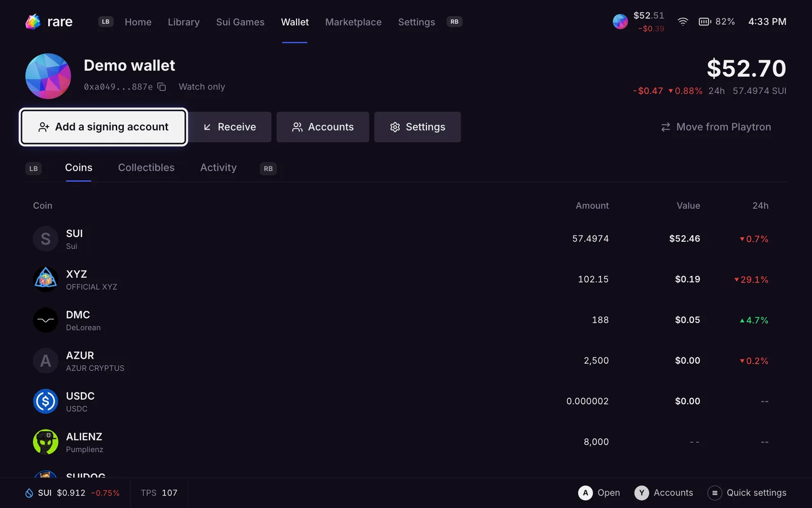Click the battery status icon
This screenshot has width=812, height=508.
point(705,22)
